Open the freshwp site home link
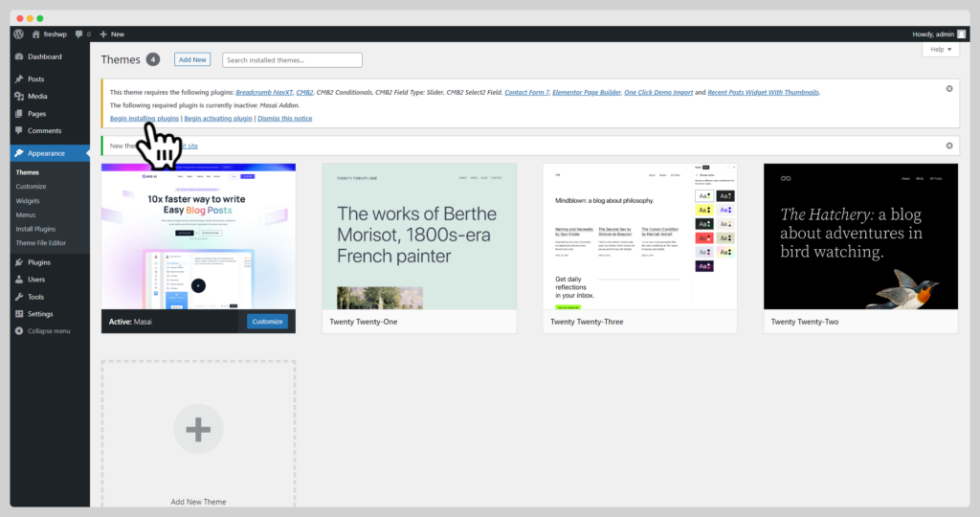 coord(50,34)
